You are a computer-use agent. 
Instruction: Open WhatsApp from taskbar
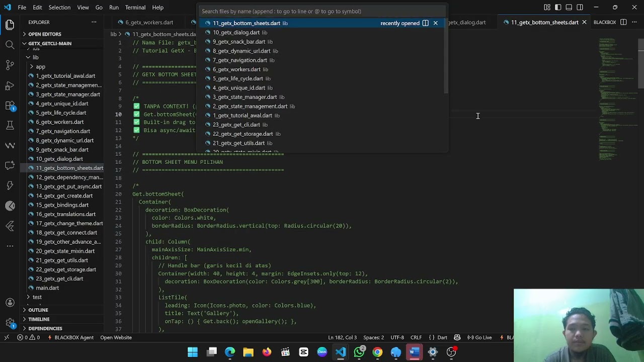click(359, 352)
